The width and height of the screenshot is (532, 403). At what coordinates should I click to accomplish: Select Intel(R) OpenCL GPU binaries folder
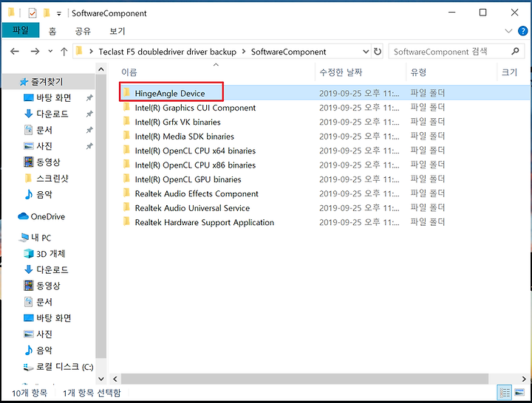(188, 179)
